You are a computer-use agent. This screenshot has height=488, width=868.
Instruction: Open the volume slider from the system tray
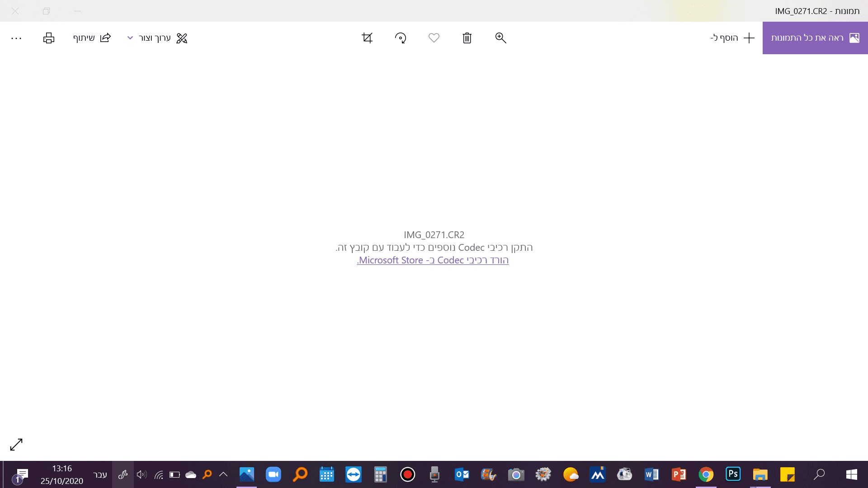pos(142,475)
